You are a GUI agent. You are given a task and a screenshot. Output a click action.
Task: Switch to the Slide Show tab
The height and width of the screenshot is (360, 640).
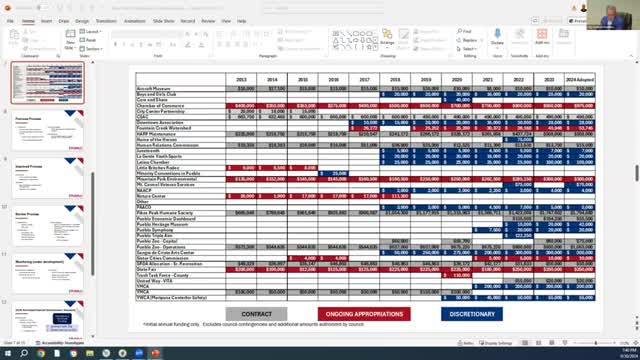click(163, 21)
